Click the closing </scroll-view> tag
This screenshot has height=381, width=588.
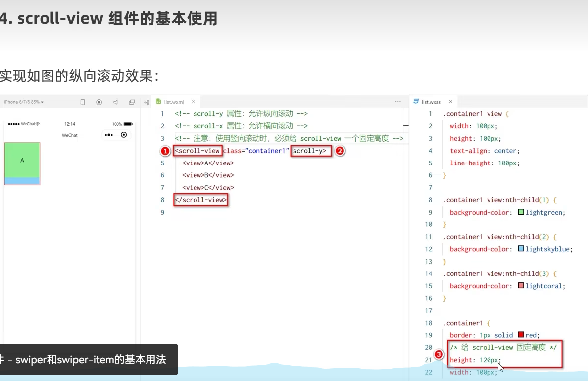tap(200, 200)
